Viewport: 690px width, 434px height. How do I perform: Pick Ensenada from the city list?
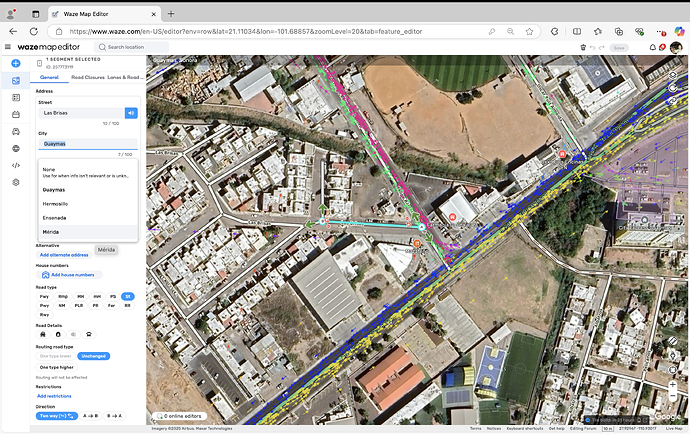click(x=55, y=217)
